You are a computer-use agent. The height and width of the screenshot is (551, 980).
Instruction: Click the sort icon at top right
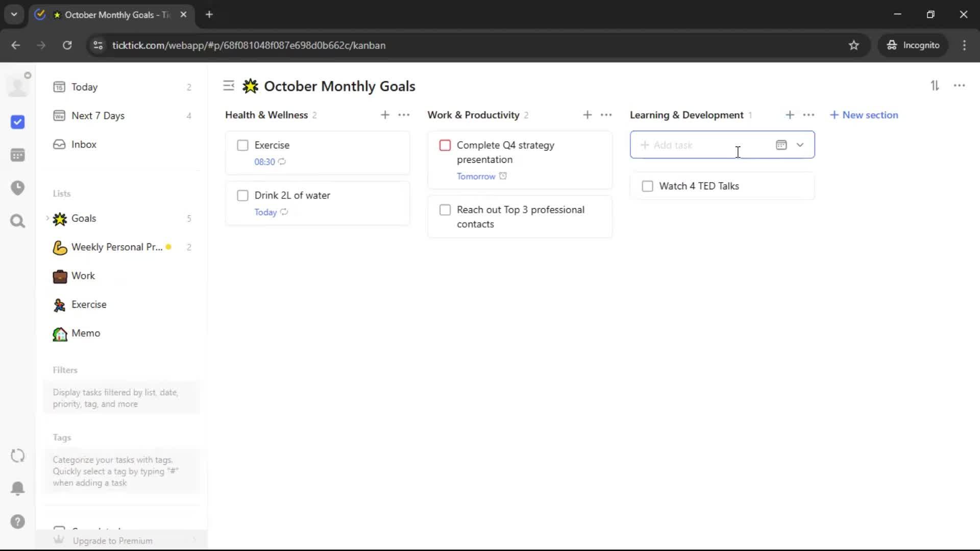point(935,86)
